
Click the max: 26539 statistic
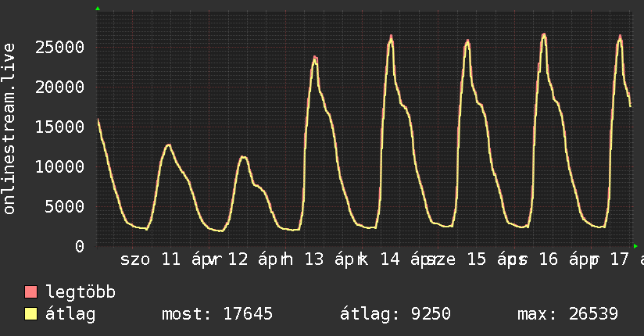click(567, 315)
